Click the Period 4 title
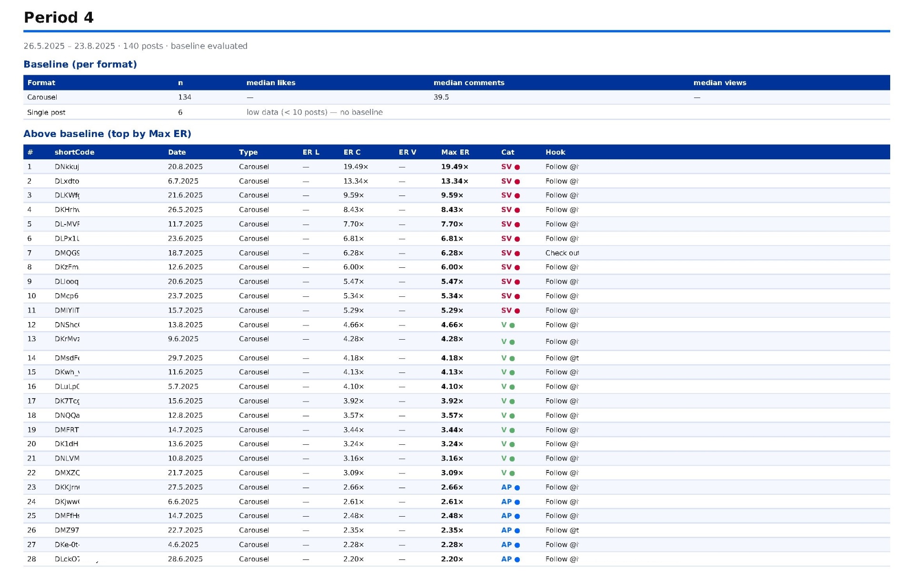The width and height of the screenshot is (914, 588). [59, 18]
